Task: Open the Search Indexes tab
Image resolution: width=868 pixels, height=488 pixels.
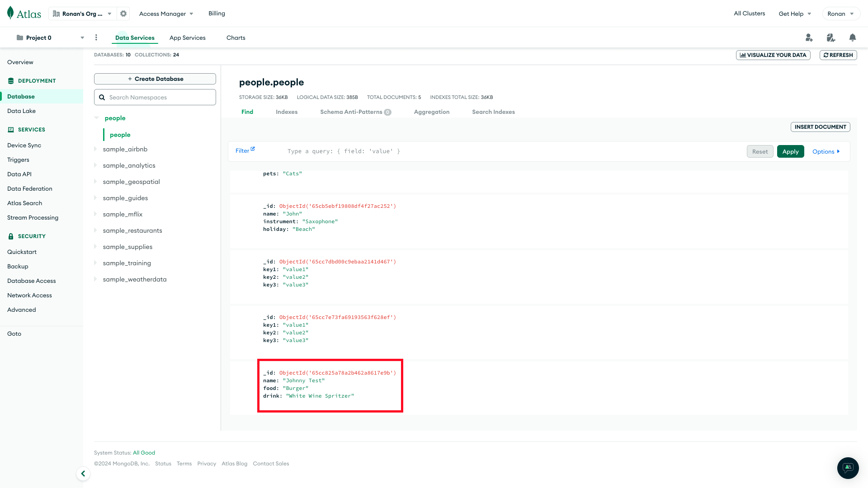Action: (x=493, y=112)
